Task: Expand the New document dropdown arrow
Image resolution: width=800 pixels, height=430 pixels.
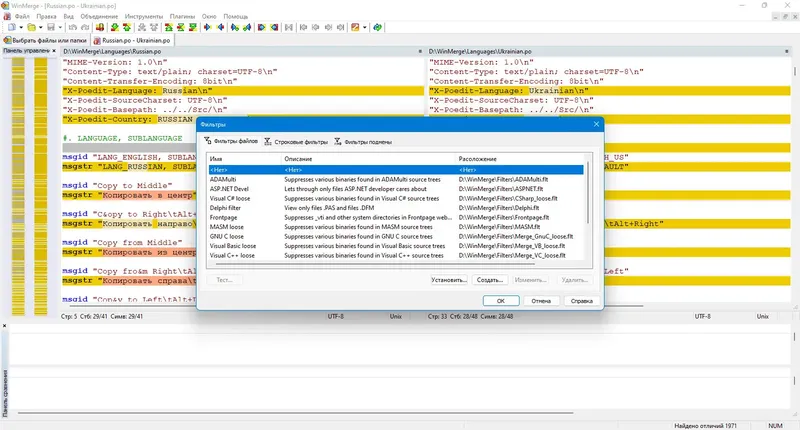Action: pyautogui.click(x=21, y=27)
